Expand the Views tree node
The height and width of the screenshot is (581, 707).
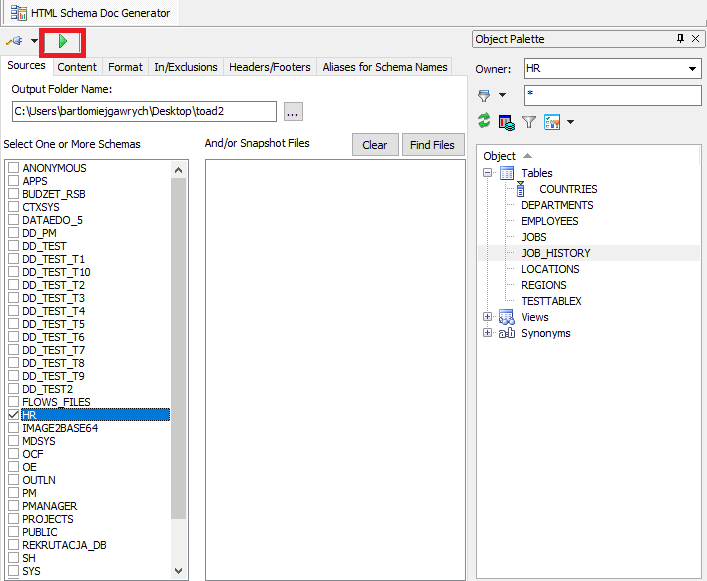coord(488,317)
